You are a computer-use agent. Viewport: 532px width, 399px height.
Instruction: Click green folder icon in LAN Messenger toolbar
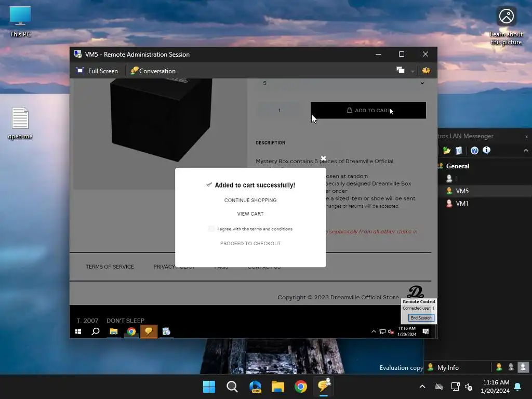(446, 150)
